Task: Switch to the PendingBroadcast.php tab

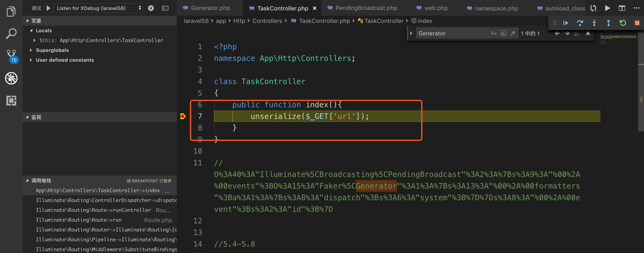Action: 366,8
